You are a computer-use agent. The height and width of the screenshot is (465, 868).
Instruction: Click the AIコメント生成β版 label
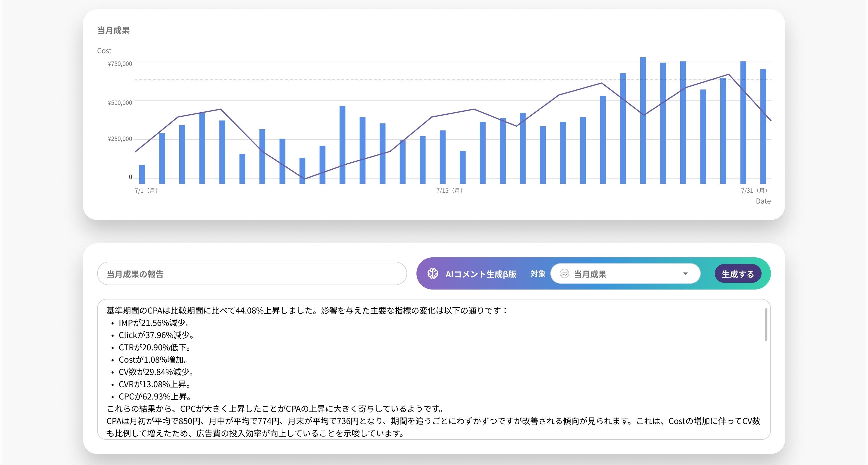[480, 274]
